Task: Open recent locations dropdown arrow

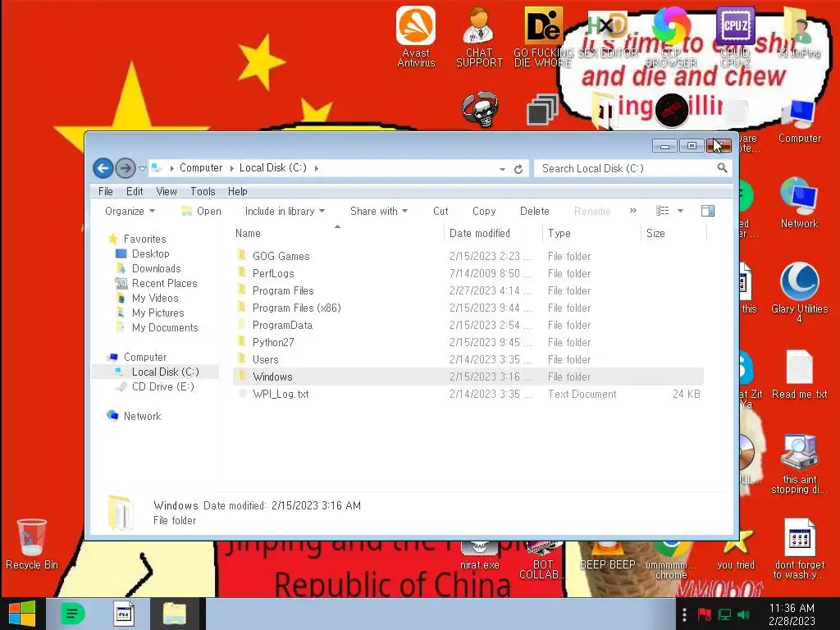Action: point(142,168)
